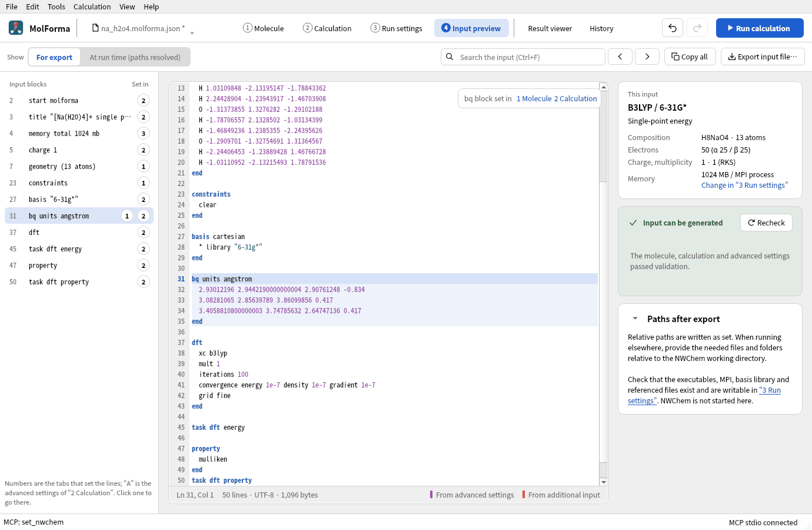Screen dimensions: 812x530
Task: Select basis "6-31g*" input block
Action: 79,199
